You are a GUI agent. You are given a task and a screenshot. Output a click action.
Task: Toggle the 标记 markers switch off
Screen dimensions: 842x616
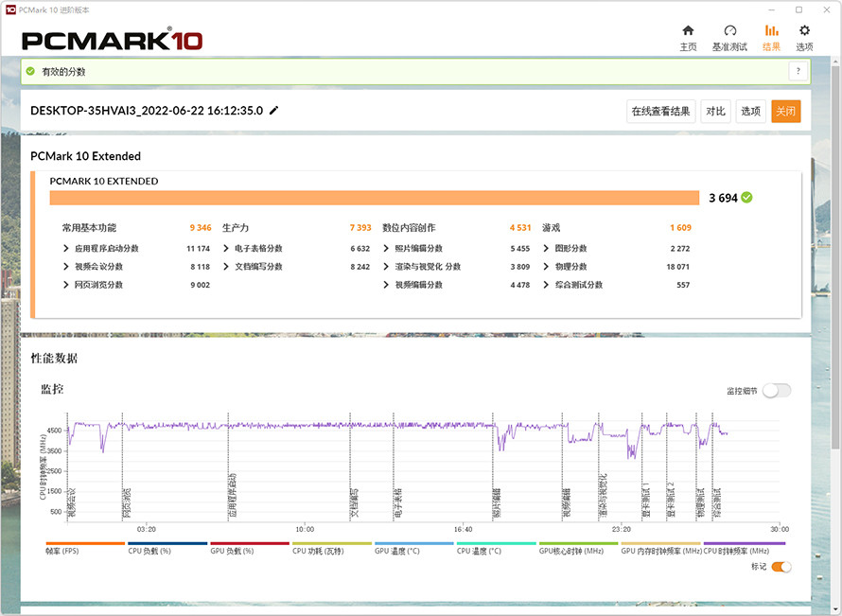[x=781, y=567]
